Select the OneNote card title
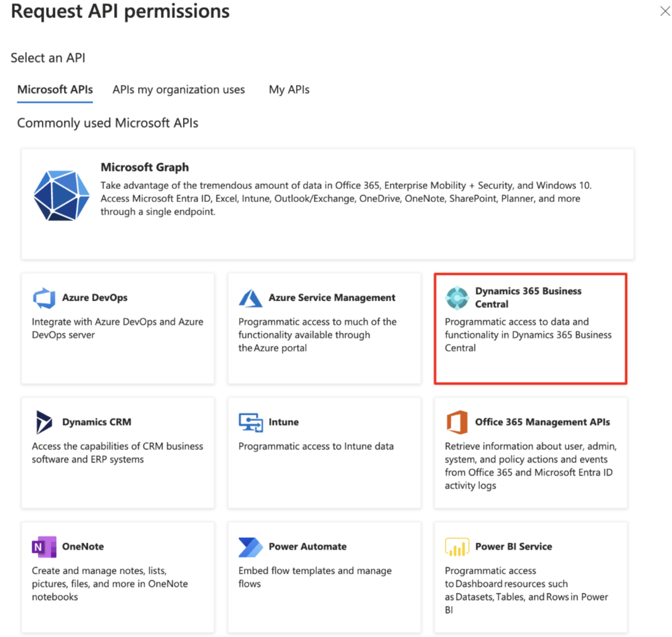This screenshot has height=637, width=672. 83,547
